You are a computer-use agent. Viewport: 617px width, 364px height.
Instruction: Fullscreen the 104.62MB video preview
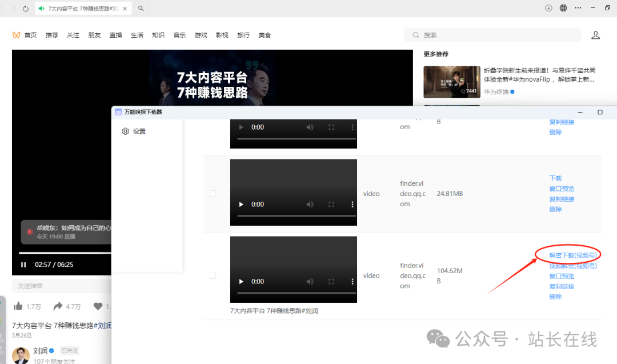331,281
